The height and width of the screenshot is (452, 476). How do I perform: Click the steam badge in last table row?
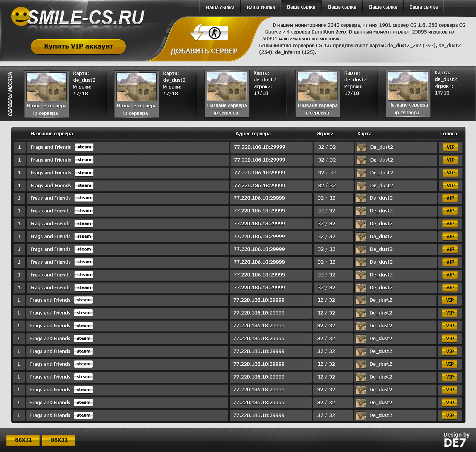tap(84, 415)
